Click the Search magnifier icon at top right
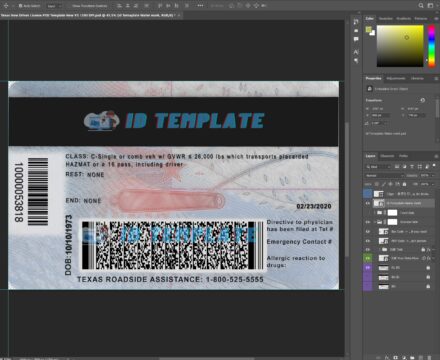This screenshot has height=360, width=440. pos(421,5)
